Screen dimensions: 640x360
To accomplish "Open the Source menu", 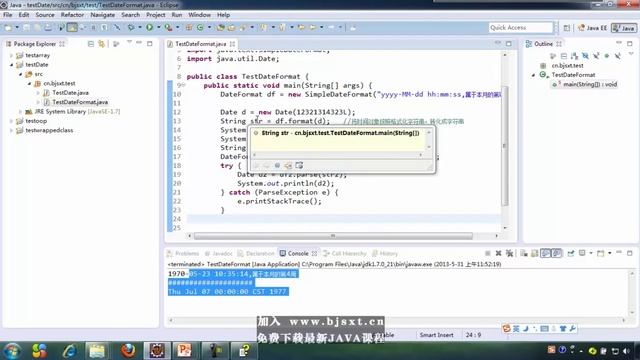I will point(45,15).
